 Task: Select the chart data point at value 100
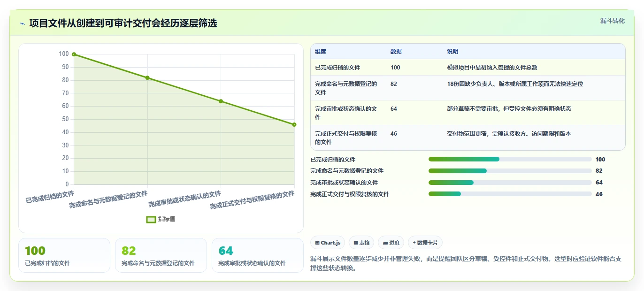[x=74, y=54]
